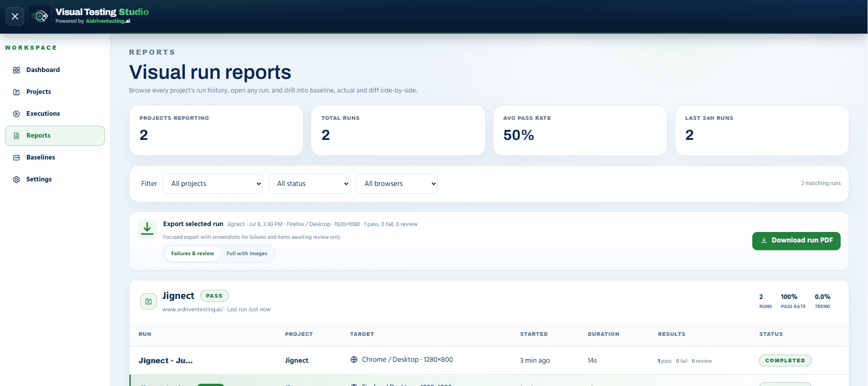This screenshot has height=386, width=868.
Task: Click the RESULTS column header
Action: click(672, 334)
